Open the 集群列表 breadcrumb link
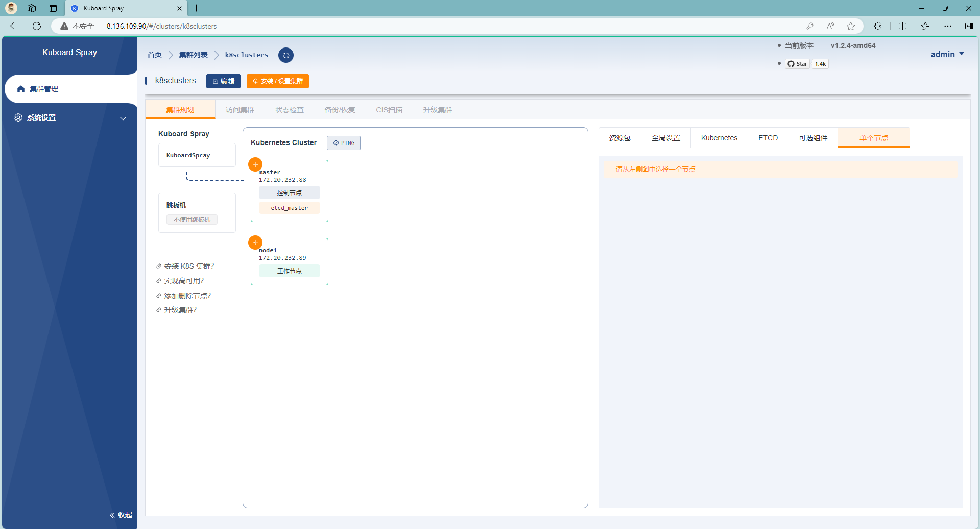Viewport: 980px width, 529px height. click(193, 55)
